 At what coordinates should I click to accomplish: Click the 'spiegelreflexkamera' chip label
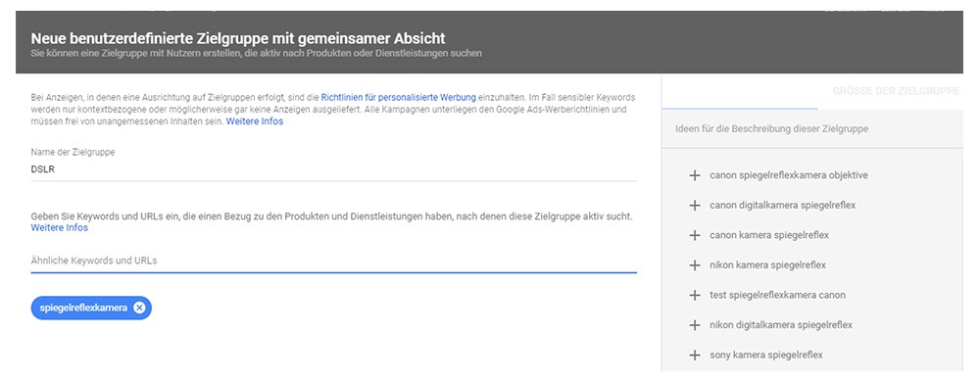[83, 308]
